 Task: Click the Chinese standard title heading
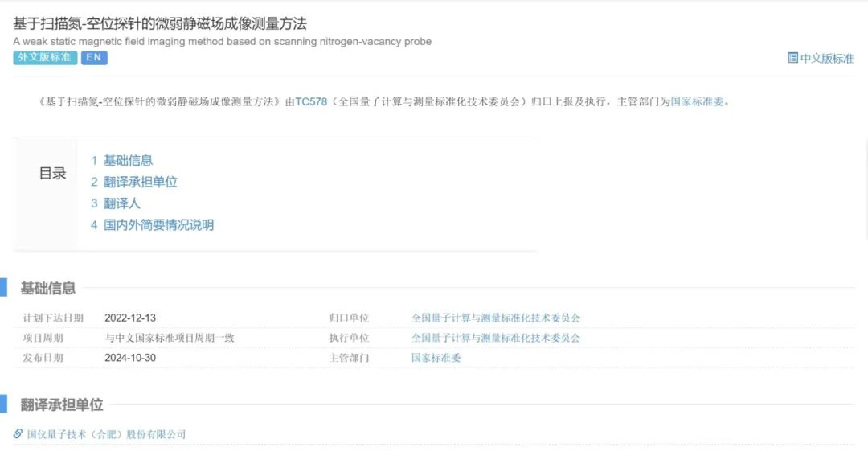(x=160, y=24)
